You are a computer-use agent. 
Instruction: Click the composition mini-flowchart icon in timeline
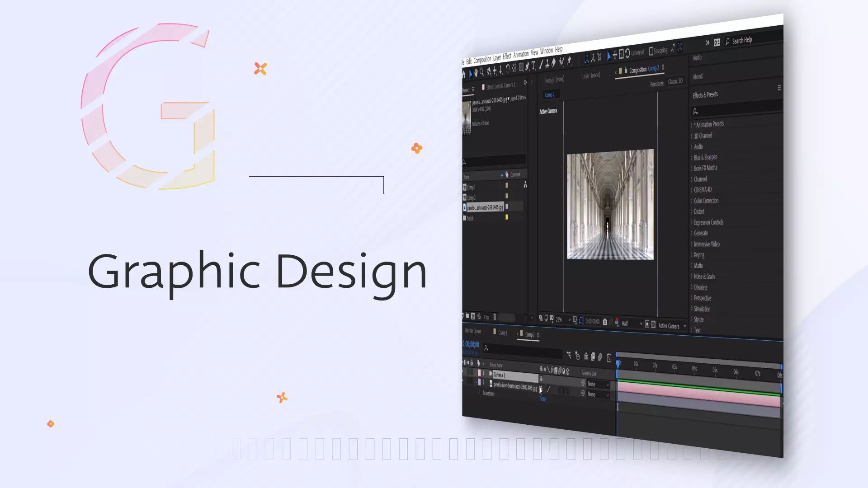(x=569, y=355)
